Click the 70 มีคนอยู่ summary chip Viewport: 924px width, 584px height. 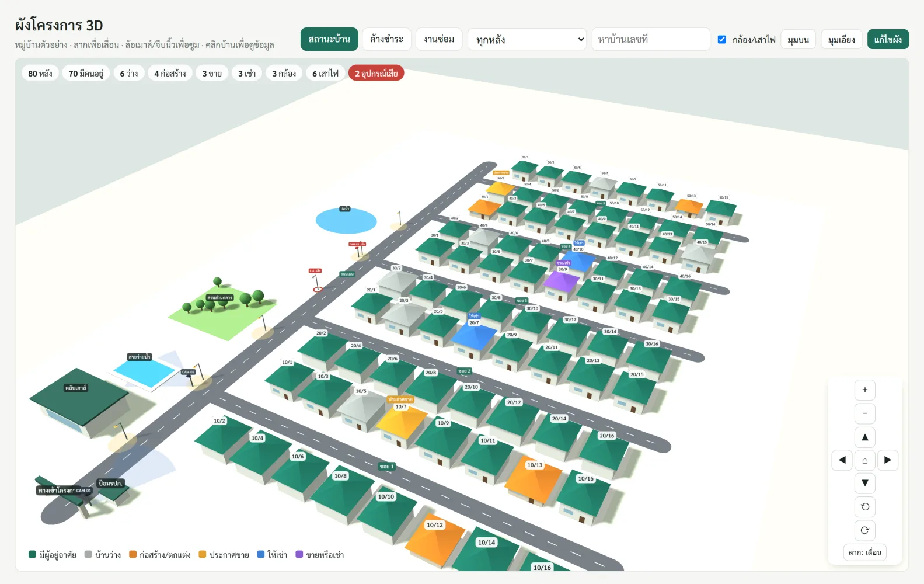[x=86, y=74]
